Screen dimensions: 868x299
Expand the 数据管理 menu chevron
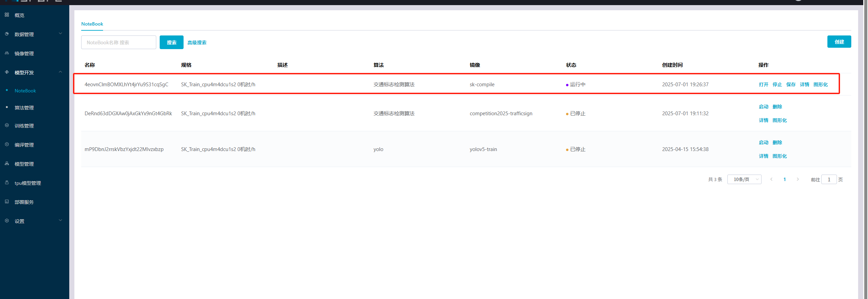tap(60, 34)
